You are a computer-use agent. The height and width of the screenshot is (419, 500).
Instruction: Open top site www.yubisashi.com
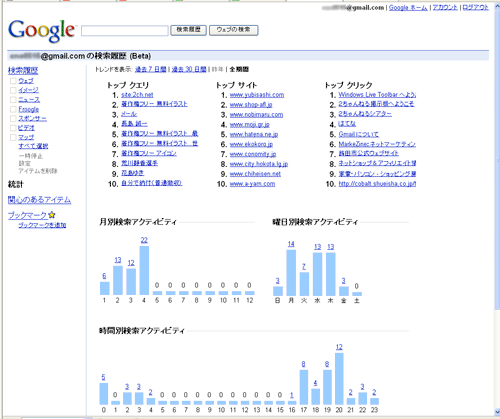[x=257, y=95]
